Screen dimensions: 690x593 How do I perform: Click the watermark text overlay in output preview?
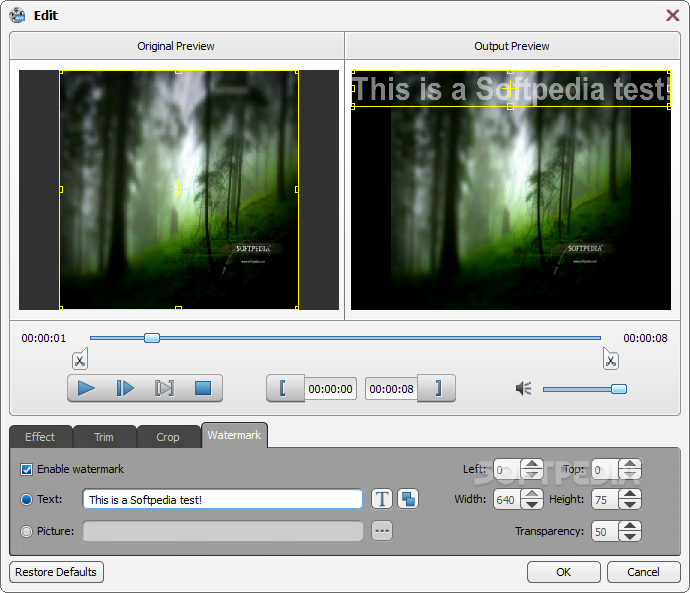pyautogui.click(x=510, y=89)
